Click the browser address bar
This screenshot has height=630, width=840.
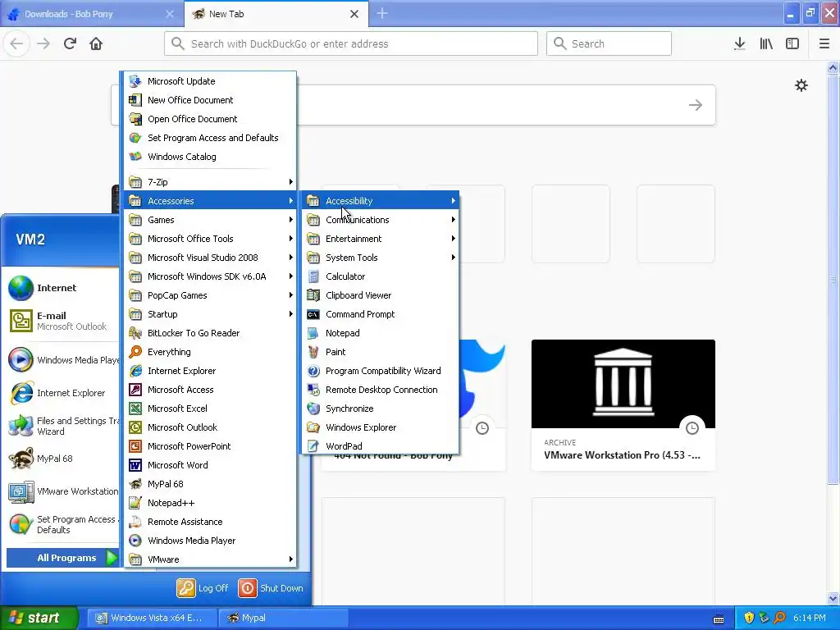click(x=351, y=43)
